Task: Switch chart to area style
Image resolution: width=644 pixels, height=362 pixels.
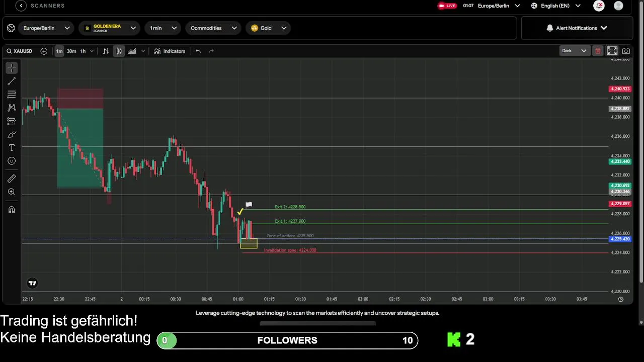Action: click(x=132, y=51)
